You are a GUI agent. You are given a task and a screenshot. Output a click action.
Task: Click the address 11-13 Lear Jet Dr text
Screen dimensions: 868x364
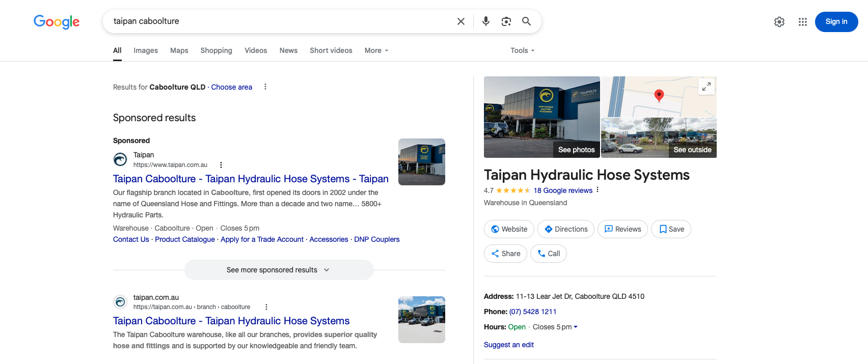(580, 296)
